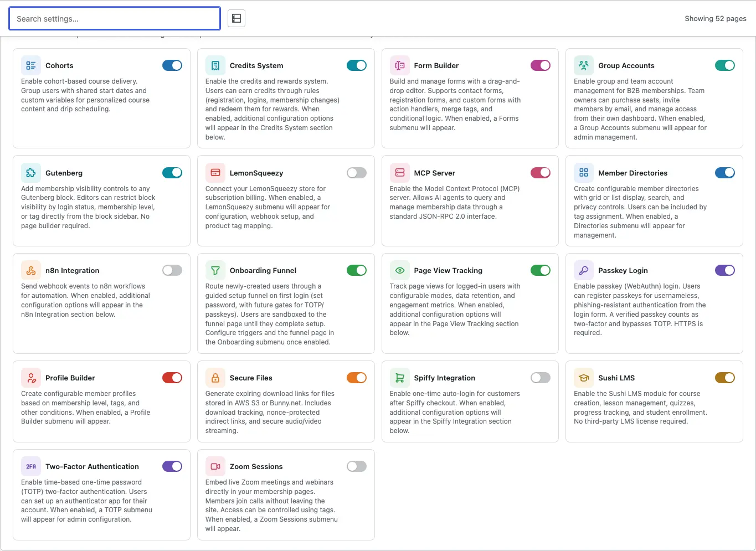Click the Member Directories grid icon
The image size is (756, 551).
tap(584, 173)
